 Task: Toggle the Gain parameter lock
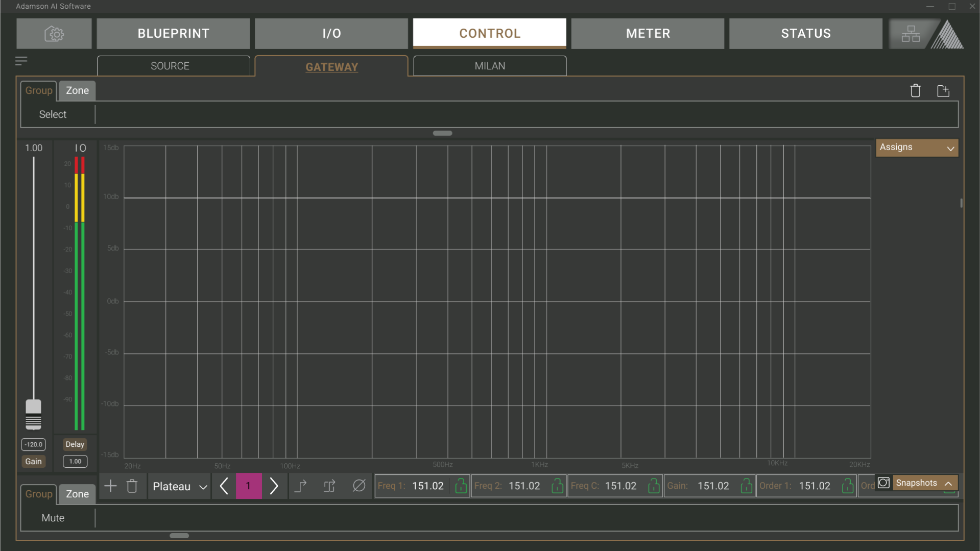746,486
